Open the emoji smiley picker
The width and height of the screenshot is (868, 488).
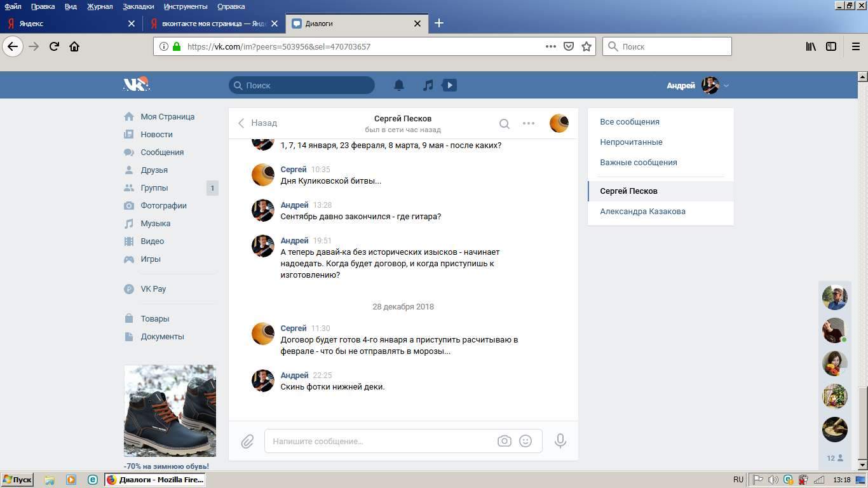coord(526,441)
